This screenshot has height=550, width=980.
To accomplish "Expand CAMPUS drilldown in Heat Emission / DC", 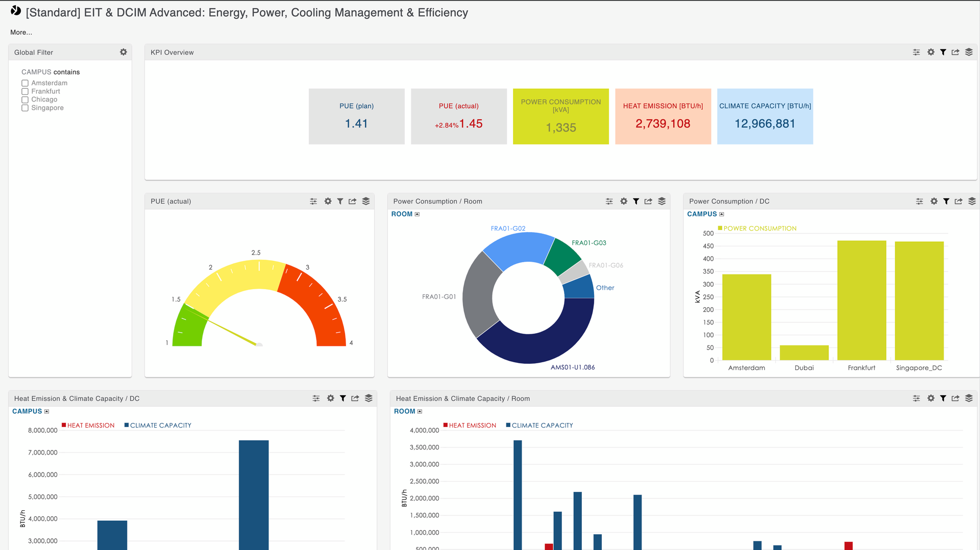I will coord(46,412).
